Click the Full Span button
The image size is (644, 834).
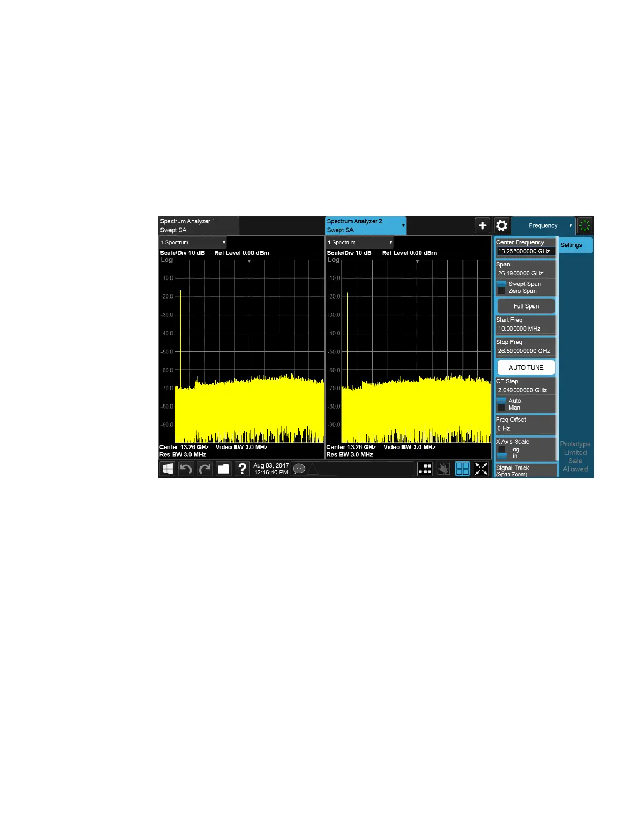pyautogui.click(x=526, y=306)
